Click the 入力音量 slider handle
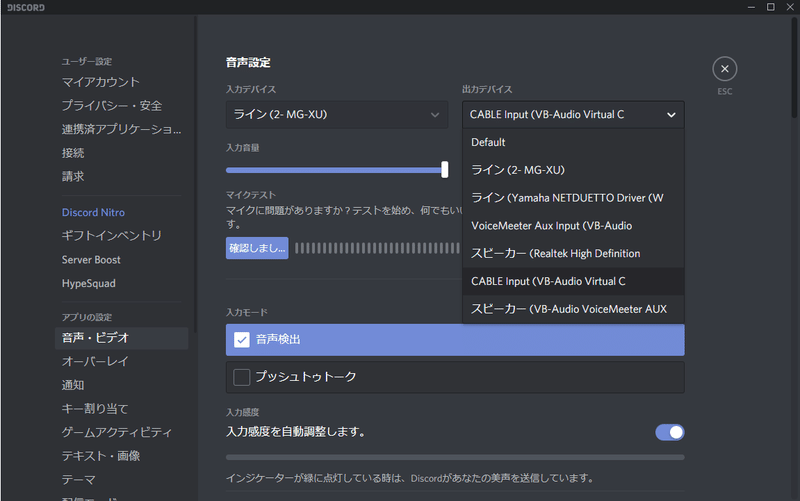The height and width of the screenshot is (501, 800). click(444, 169)
